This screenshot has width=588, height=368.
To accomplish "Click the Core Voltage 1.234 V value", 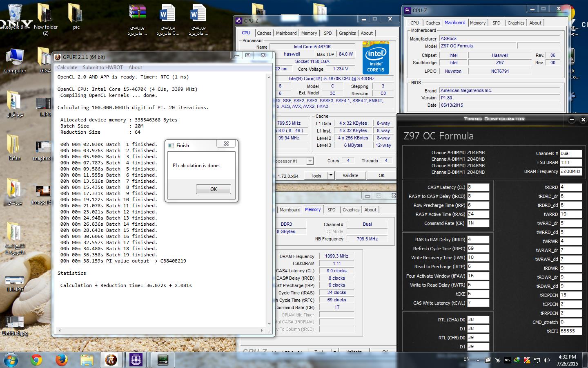I will [341, 69].
